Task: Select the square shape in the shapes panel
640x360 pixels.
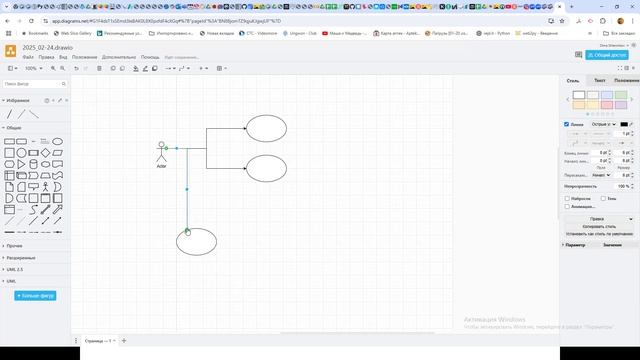Action: (9, 153)
